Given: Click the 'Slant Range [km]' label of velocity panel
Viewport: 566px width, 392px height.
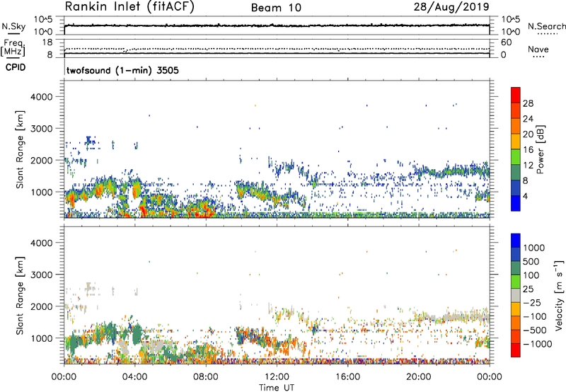Looking at the screenshot, I should pyautogui.click(x=20, y=295).
